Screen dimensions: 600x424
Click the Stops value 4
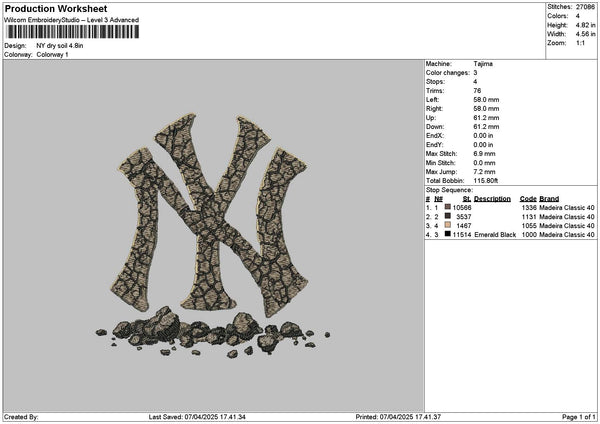pyautogui.click(x=475, y=82)
